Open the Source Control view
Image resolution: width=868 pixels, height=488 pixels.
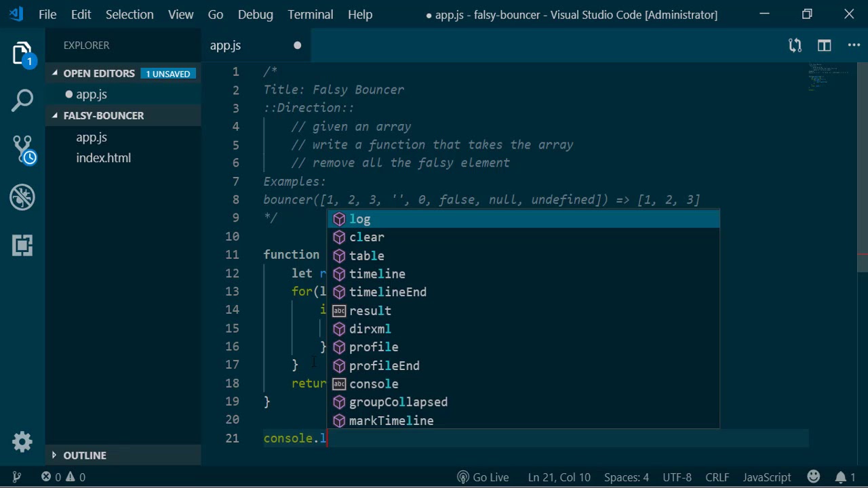pyautogui.click(x=22, y=149)
